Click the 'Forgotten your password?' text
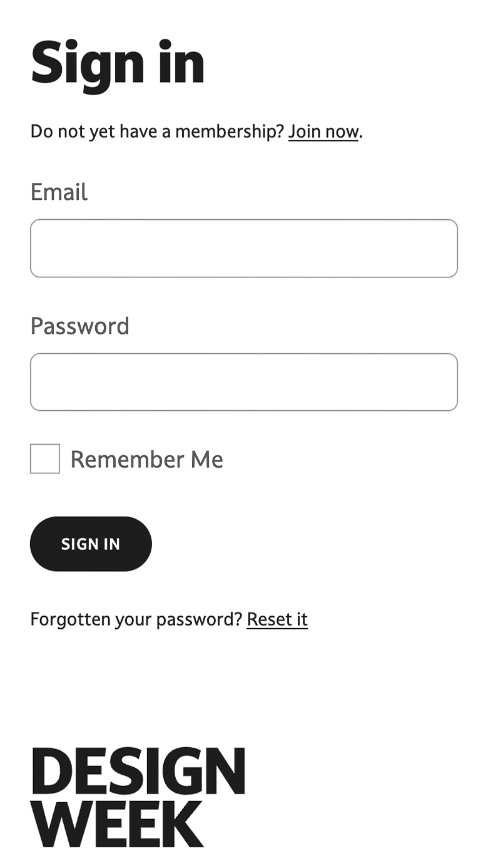488x868 pixels. coord(136,619)
